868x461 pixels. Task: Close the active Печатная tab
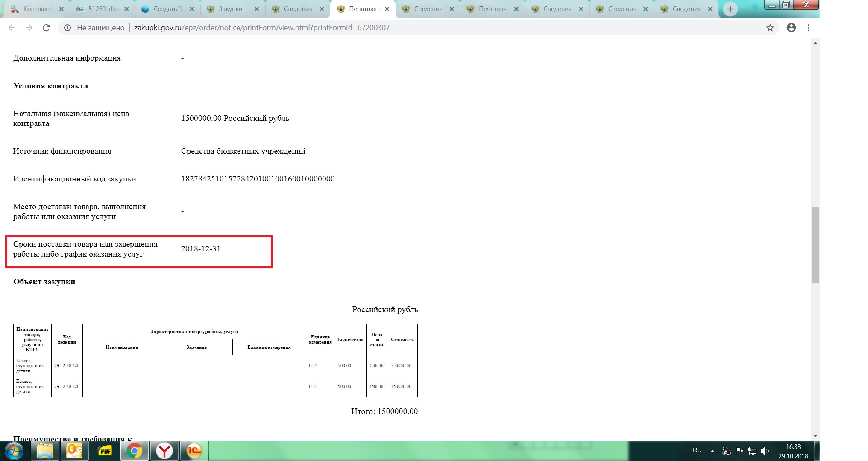(x=387, y=9)
